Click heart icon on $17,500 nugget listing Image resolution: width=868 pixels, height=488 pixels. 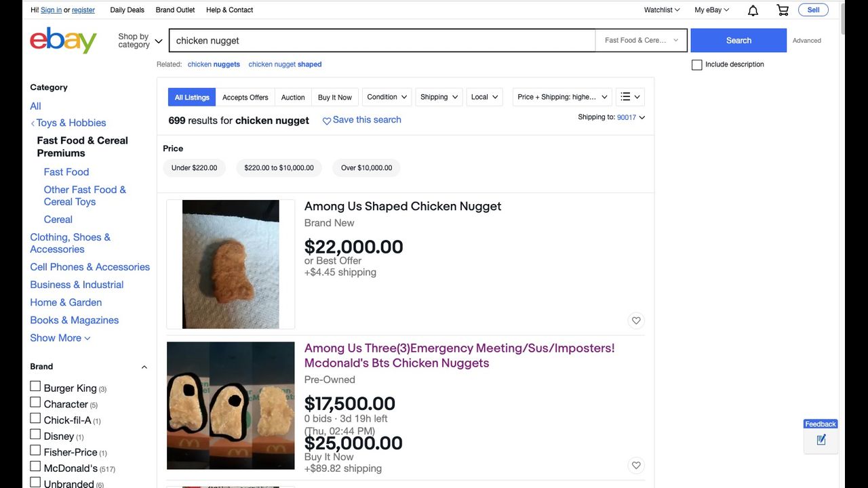pos(635,466)
